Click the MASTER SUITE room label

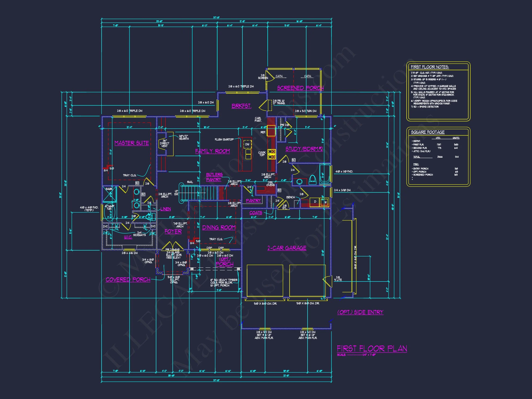click(132, 143)
